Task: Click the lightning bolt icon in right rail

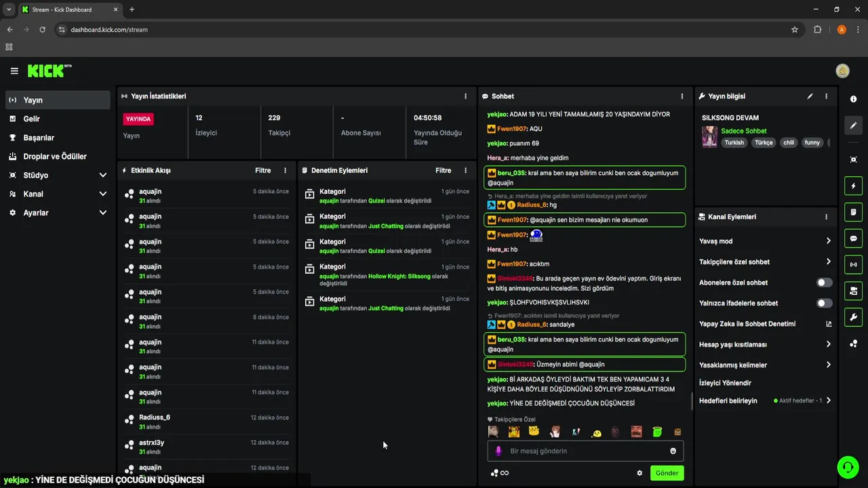Action: (853, 186)
